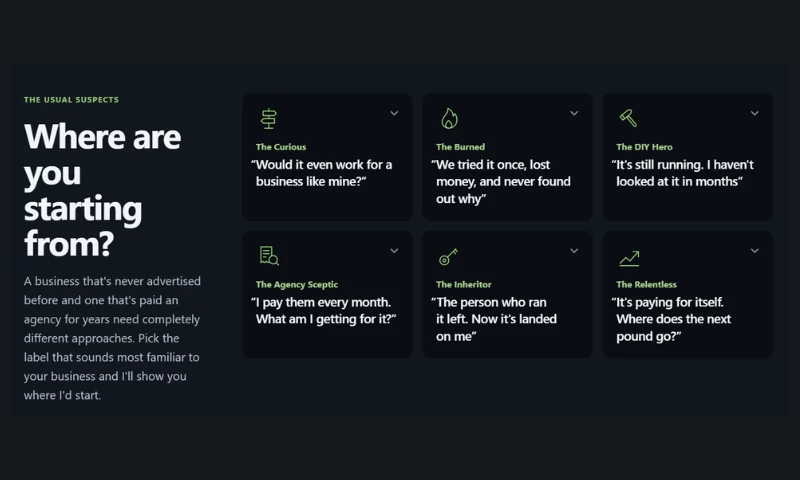The width and height of the screenshot is (800, 480).
Task: Expand The Burned card chevron
Action: coord(574,113)
